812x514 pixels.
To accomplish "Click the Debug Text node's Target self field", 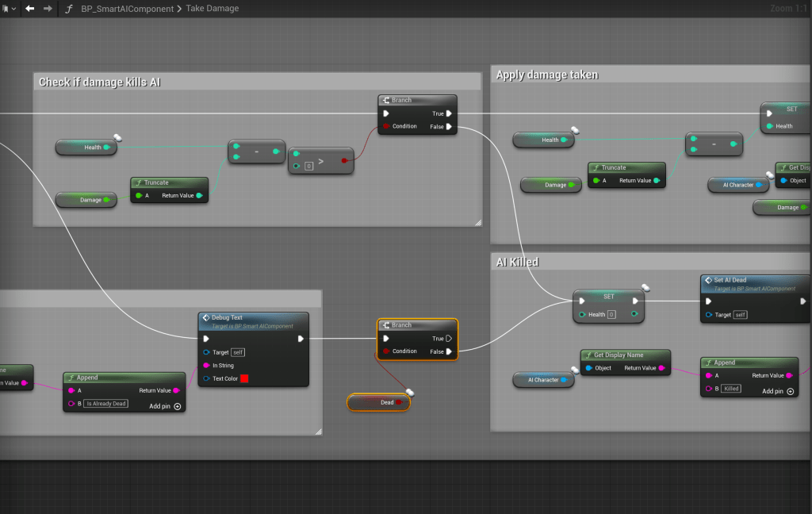I will 238,352.
